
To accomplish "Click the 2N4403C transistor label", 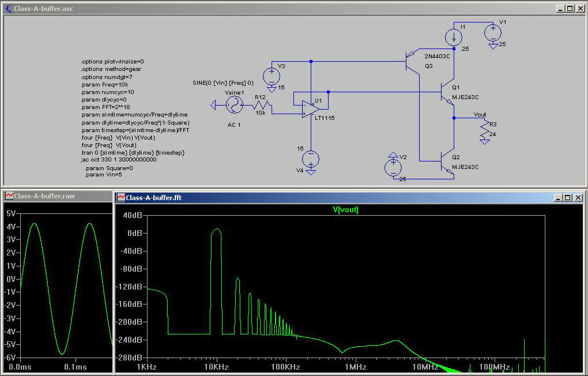I will click(x=437, y=57).
